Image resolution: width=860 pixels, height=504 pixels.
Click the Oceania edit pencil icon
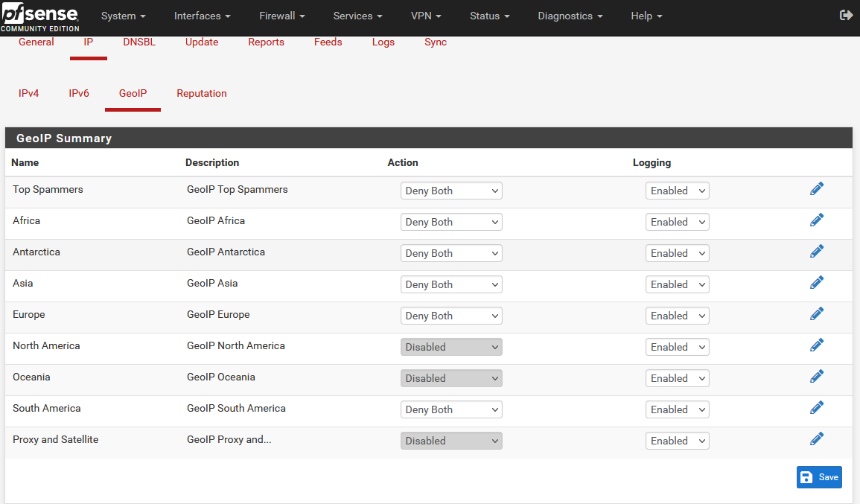tap(817, 377)
